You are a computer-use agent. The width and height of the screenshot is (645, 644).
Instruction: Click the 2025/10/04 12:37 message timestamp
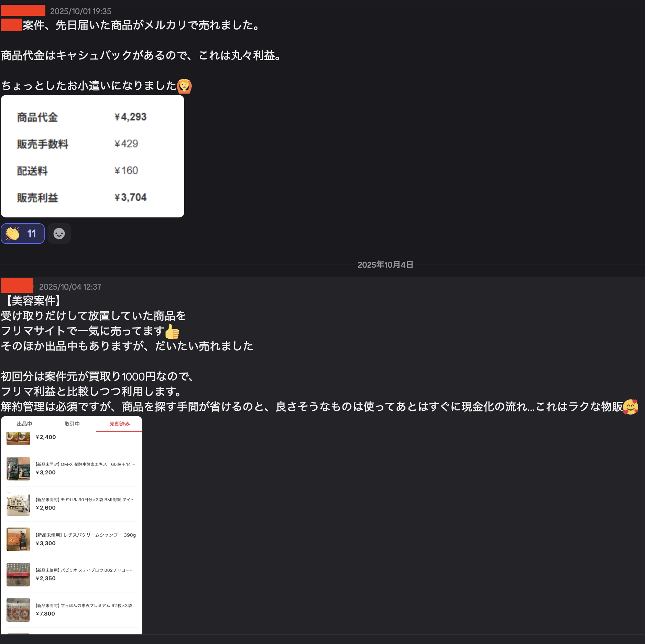pyautogui.click(x=70, y=287)
